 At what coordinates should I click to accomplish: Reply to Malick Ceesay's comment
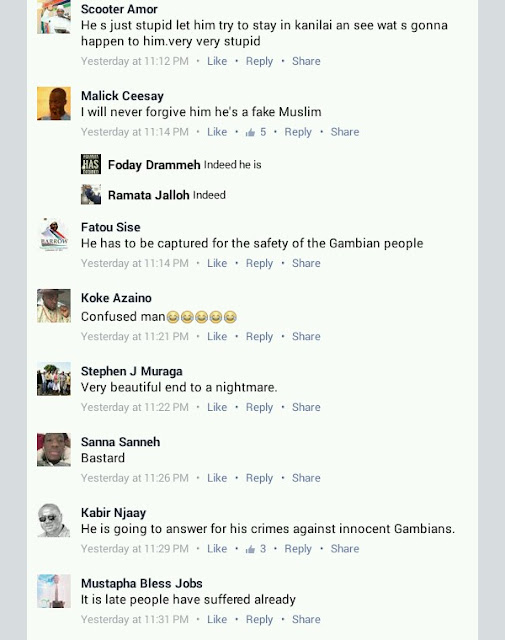pyautogui.click(x=298, y=132)
